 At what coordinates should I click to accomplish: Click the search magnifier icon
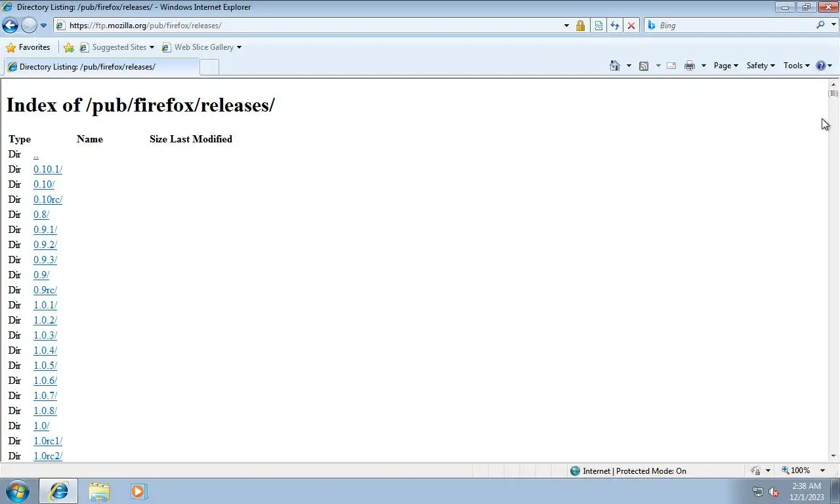(x=820, y=25)
